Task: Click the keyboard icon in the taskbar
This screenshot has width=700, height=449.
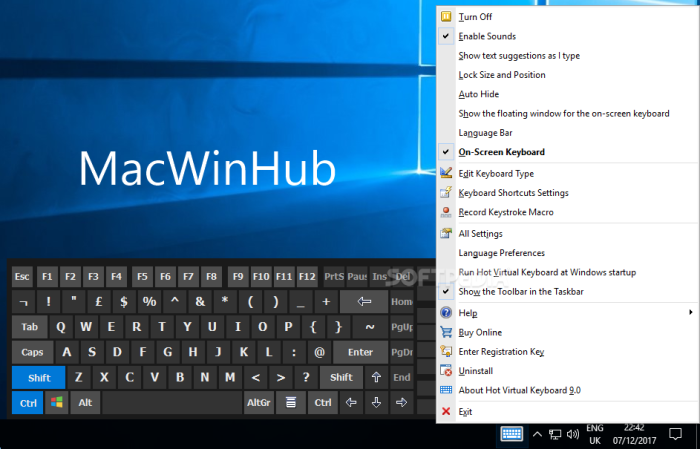Action: pos(512,433)
